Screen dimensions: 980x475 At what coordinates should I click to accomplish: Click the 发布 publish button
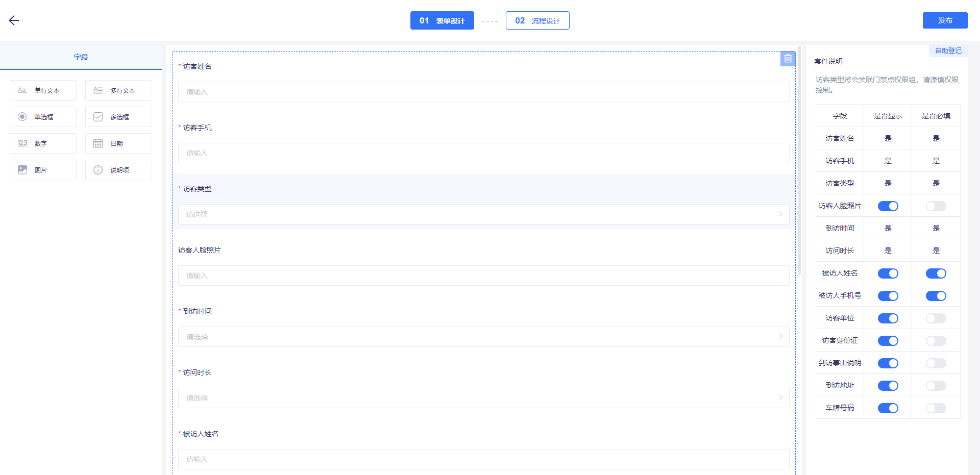click(x=945, y=20)
